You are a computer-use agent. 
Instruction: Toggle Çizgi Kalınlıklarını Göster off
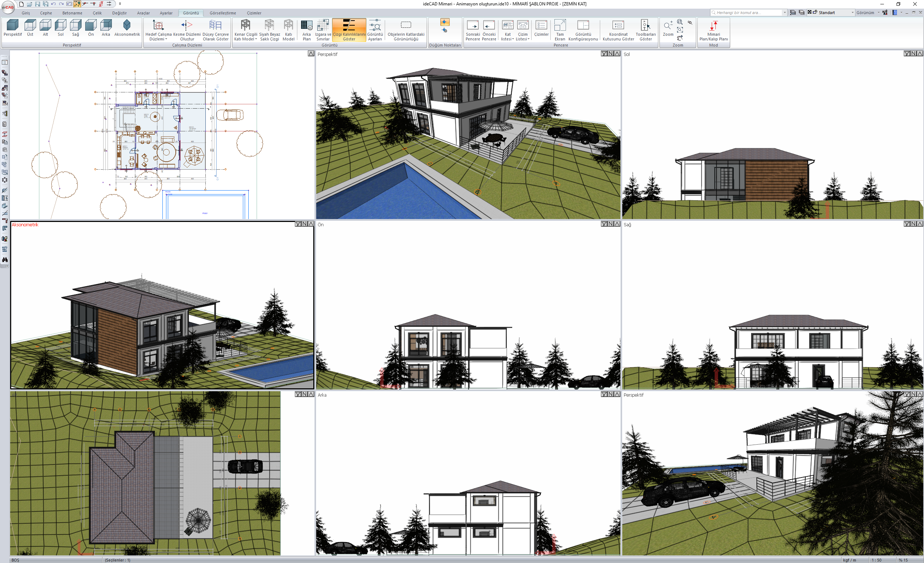click(349, 26)
